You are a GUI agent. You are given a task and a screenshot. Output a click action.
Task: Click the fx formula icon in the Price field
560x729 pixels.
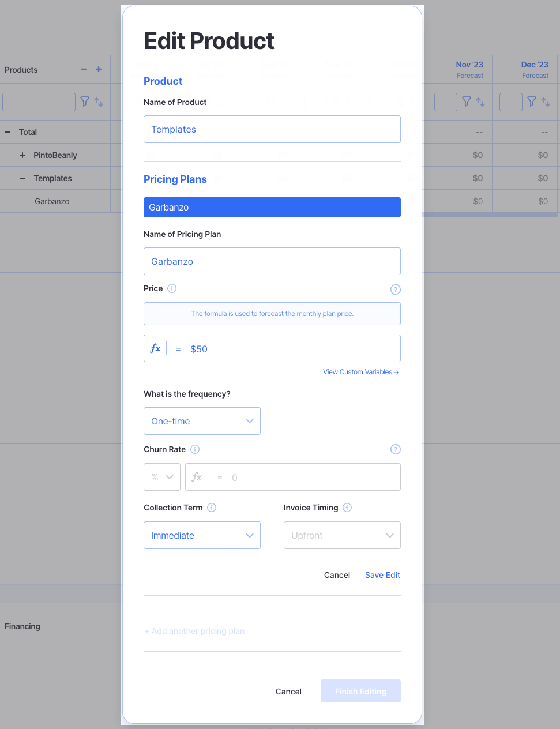click(155, 348)
